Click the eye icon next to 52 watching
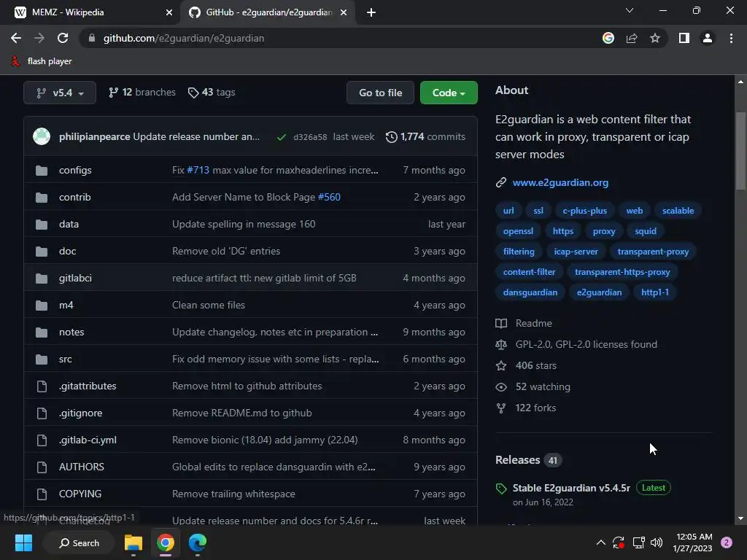 click(x=501, y=386)
